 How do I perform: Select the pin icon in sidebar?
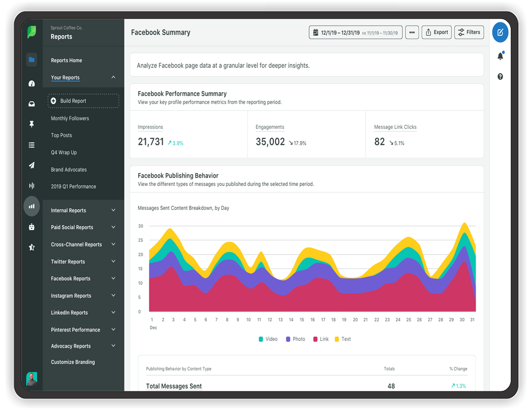(x=32, y=124)
